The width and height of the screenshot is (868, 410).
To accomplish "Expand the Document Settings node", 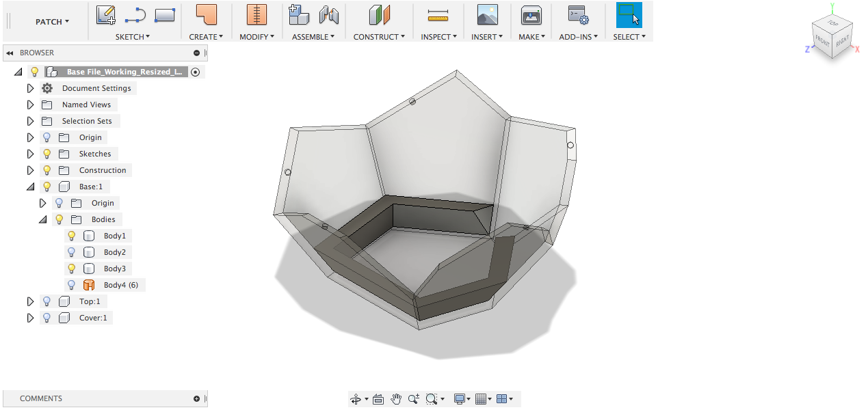I will coord(30,88).
